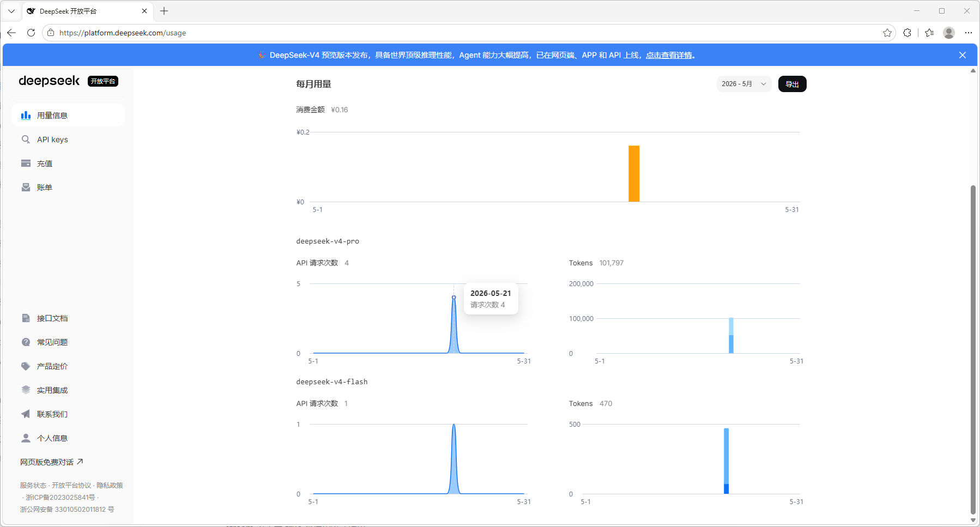Image resolution: width=980 pixels, height=527 pixels.
Task: Close the DeepSeek 开放平台 tab
Action: [x=144, y=11]
